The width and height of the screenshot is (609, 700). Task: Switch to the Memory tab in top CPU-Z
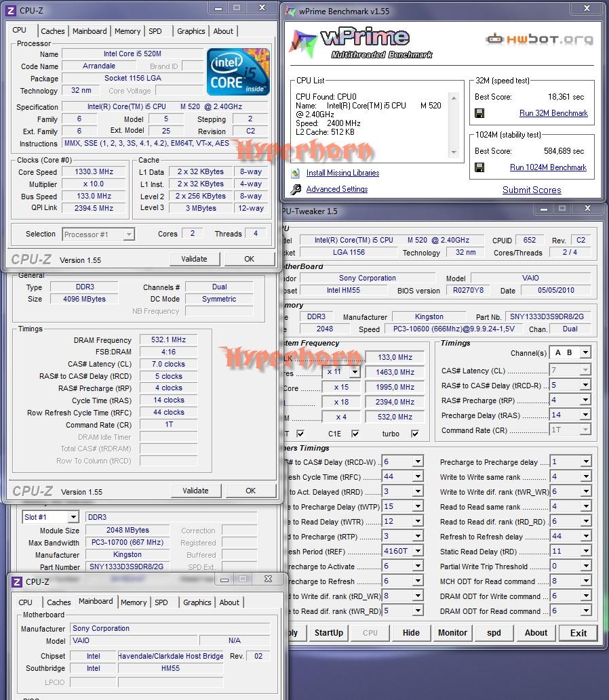click(127, 31)
